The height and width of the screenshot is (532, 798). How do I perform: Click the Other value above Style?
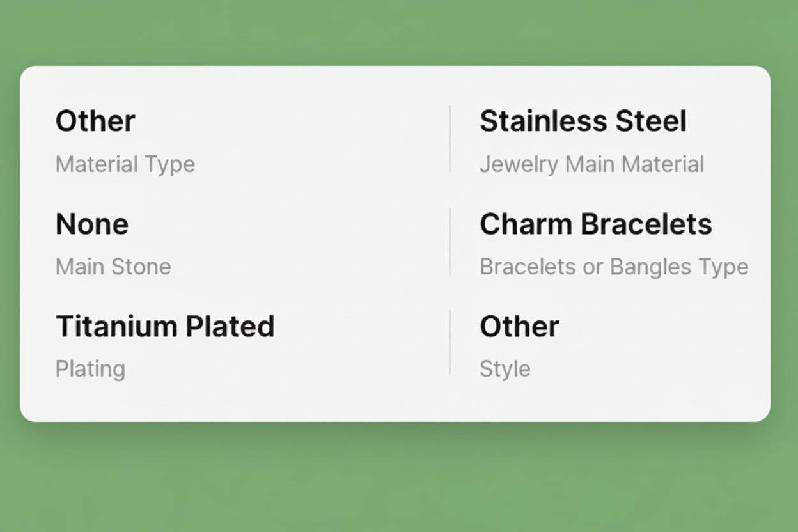pyautogui.click(x=519, y=326)
